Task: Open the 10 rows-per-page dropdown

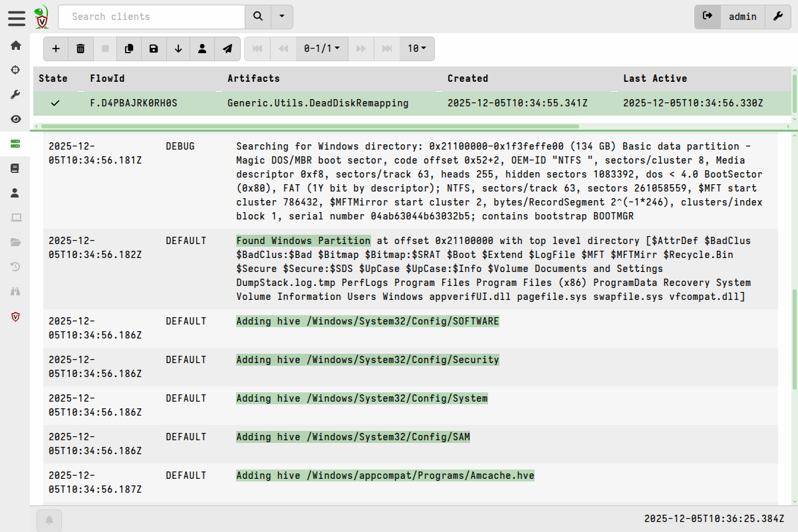Action: 417,49
